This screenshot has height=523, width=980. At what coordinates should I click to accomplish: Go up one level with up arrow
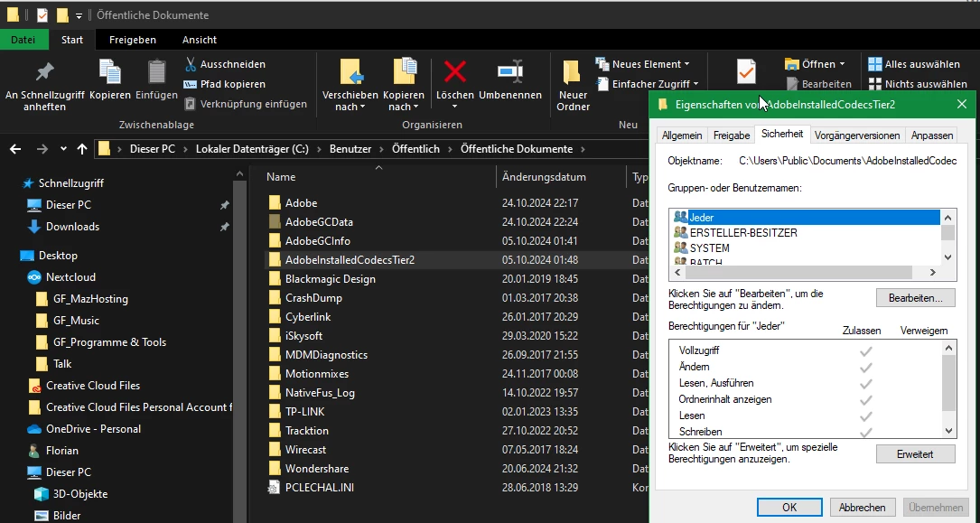coord(82,149)
